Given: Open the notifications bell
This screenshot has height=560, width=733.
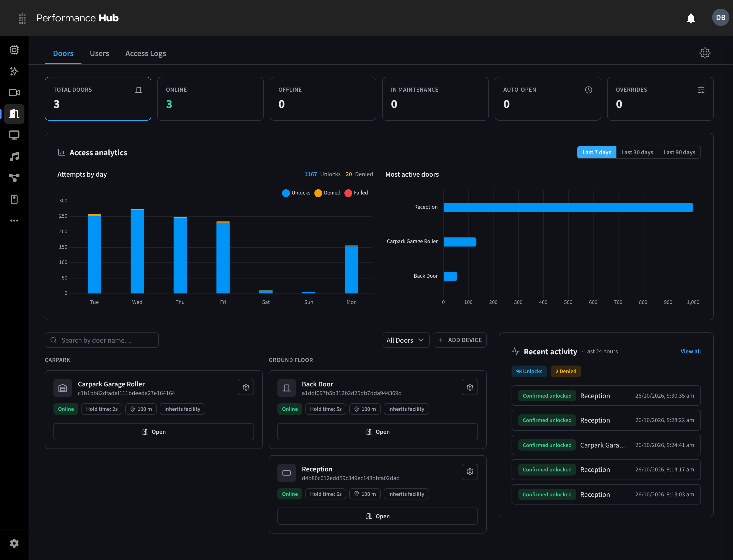Looking at the screenshot, I should click(x=691, y=18).
